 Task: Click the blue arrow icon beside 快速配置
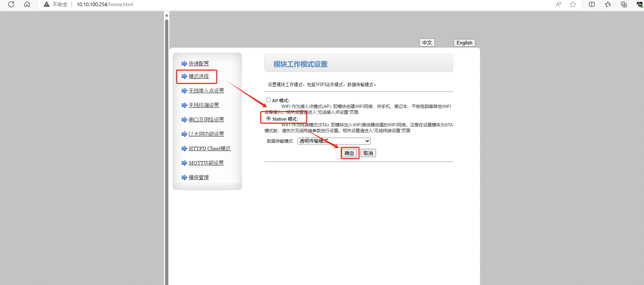(x=184, y=64)
